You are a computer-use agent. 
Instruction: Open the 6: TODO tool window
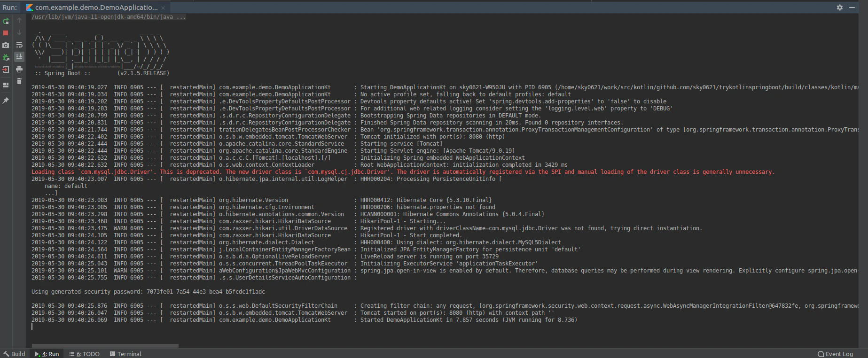[85, 354]
